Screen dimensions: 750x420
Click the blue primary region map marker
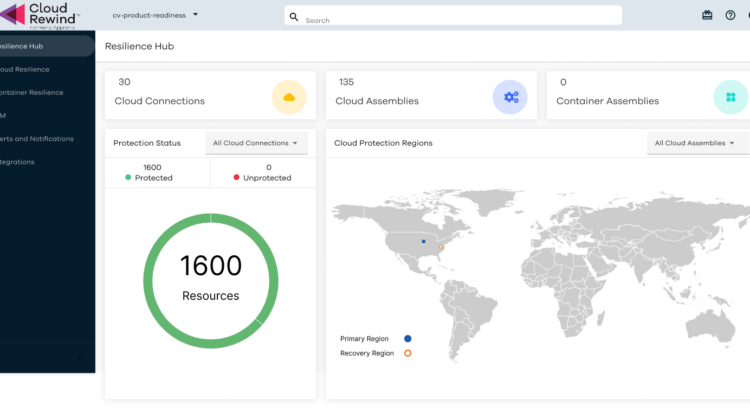(x=423, y=241)
